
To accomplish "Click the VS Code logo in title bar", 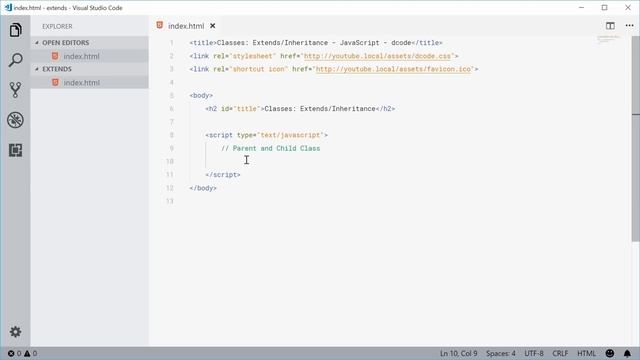I will click(x=8, y=7).
